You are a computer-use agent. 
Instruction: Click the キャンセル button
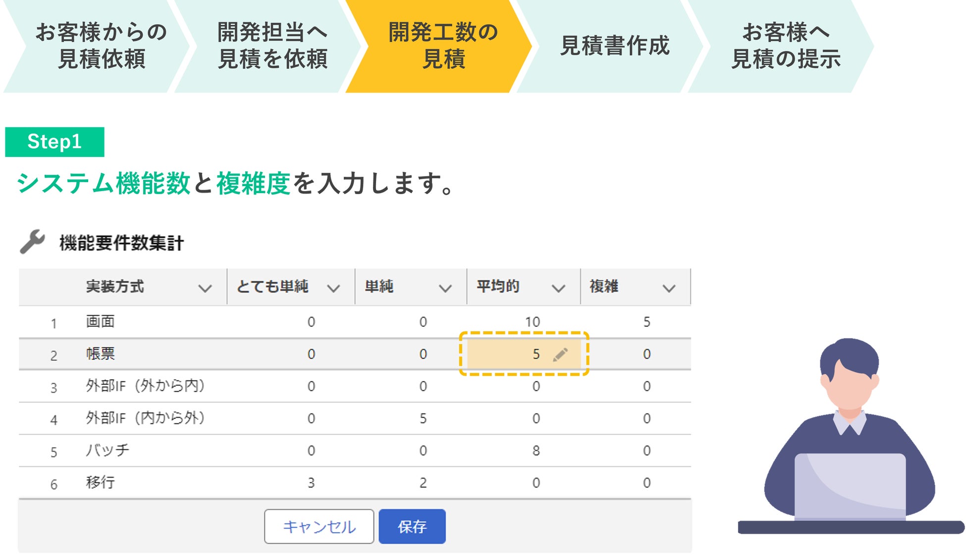click(x=319, y=526)
